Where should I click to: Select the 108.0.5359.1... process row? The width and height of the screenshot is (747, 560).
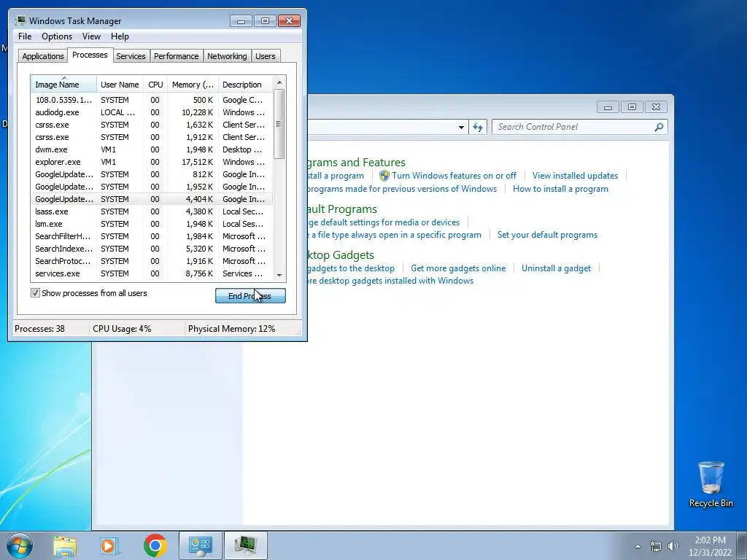click(x=152, y=100)
